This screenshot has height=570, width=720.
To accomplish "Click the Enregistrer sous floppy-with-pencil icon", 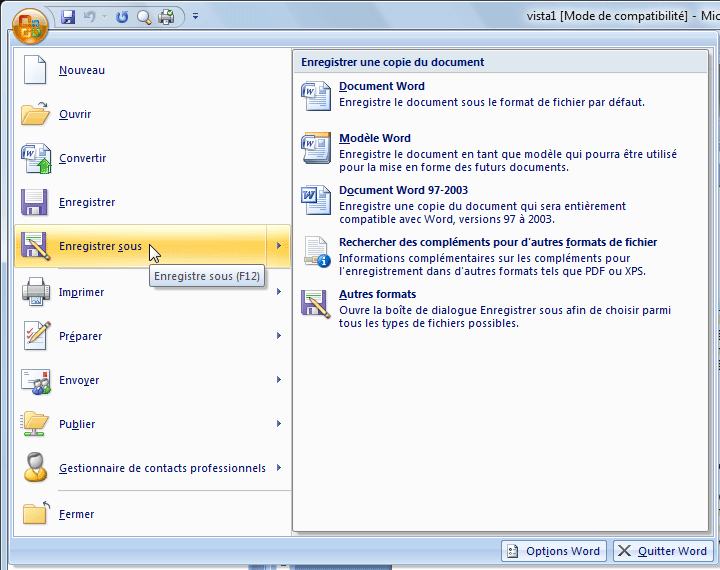I will pos(36,246).
